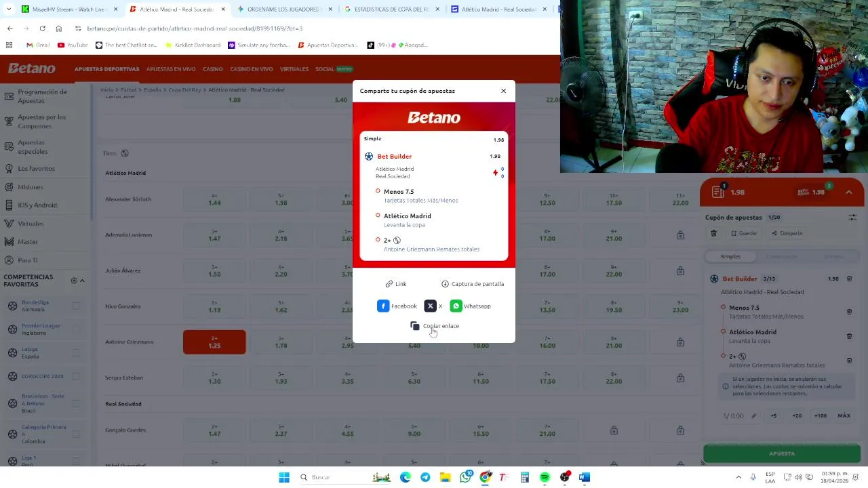Select Captura de pantalla option
Viewport: 868px width, 488px height.
[x=473, y=284]
